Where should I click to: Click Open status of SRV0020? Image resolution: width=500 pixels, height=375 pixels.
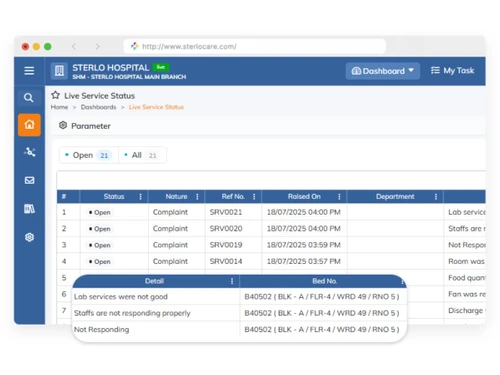tap(99, 229)
